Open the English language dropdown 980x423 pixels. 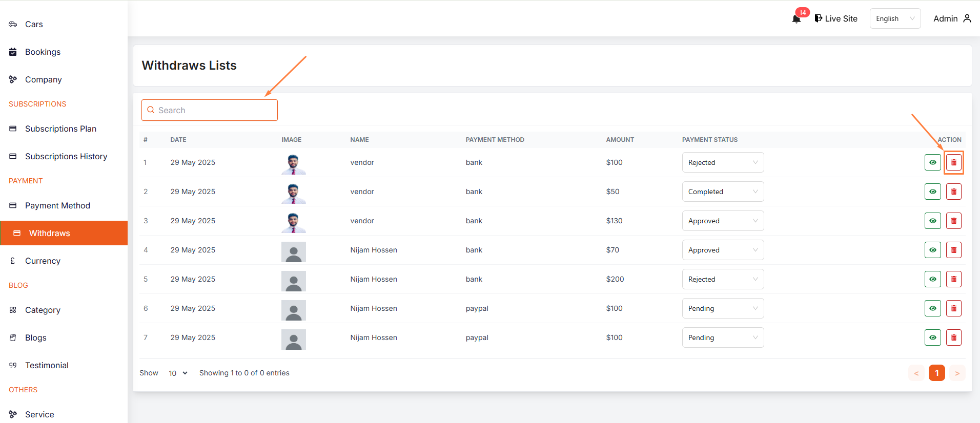pos(894,18)
